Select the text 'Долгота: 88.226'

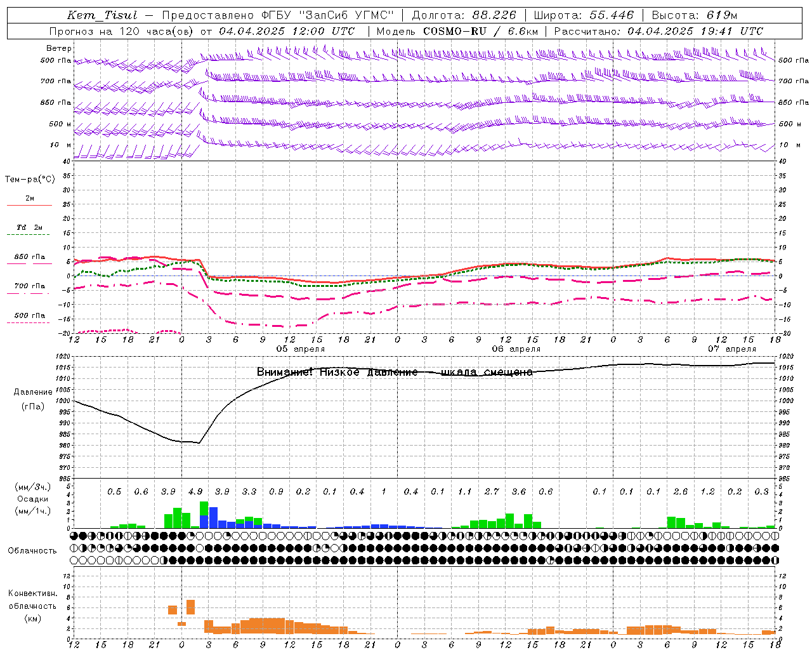[x=464, y=15]
